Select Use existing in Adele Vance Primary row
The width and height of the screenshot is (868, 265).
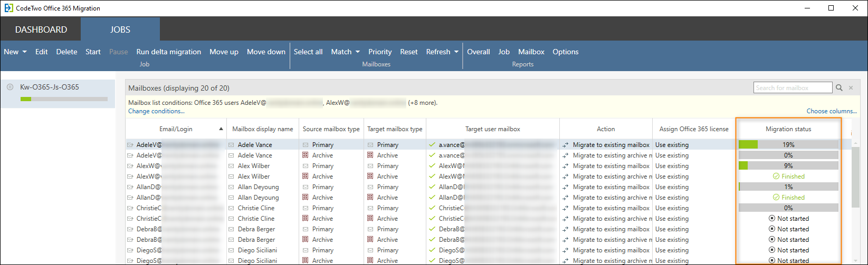(672, 145)
